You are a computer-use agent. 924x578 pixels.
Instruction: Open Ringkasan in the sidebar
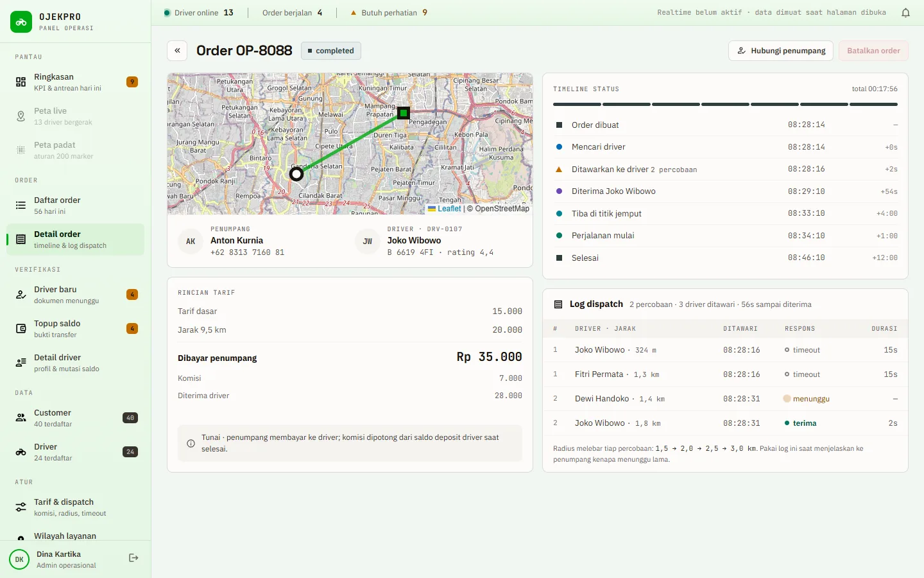(x=76, y=82)
